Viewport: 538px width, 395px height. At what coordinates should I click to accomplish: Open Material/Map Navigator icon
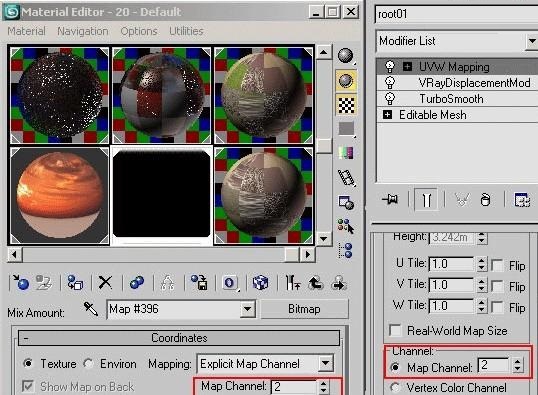click(x=346, y=251)
